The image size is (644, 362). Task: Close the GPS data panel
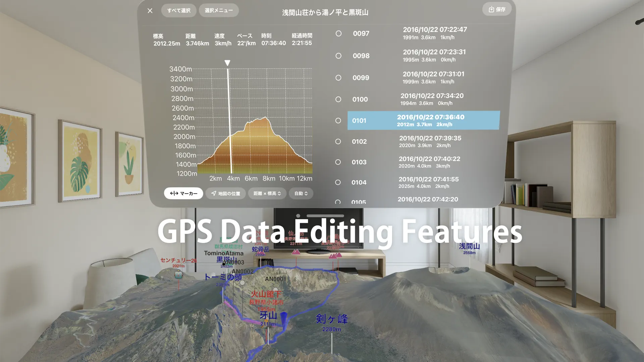pyautogui.click(x=150, y=11)
